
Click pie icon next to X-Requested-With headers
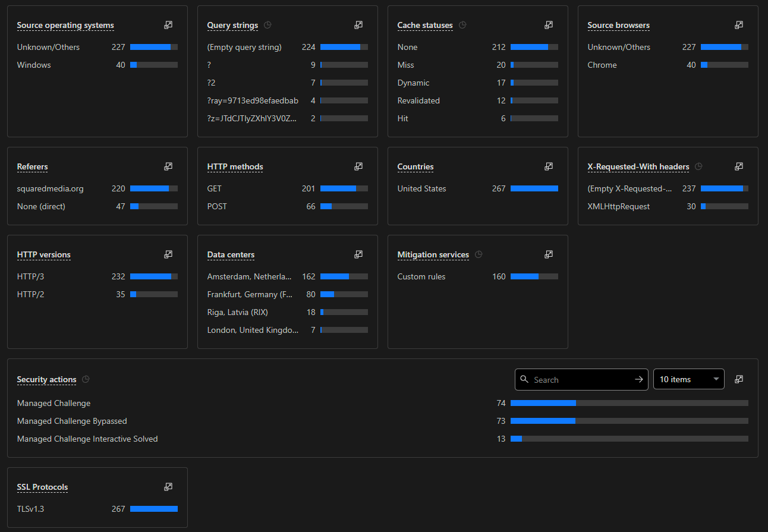(x=698, y=166)
